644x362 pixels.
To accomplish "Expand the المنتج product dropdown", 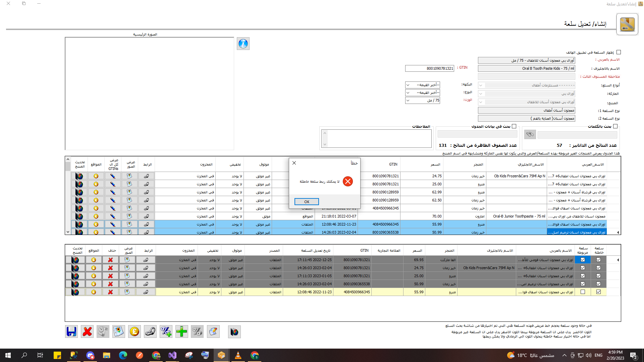I will [x=481, y=102].
